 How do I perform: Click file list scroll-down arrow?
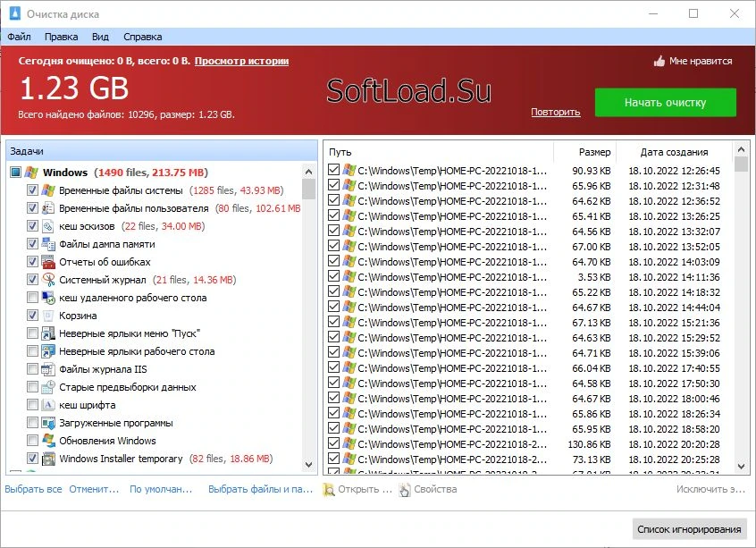click(742, 467)
